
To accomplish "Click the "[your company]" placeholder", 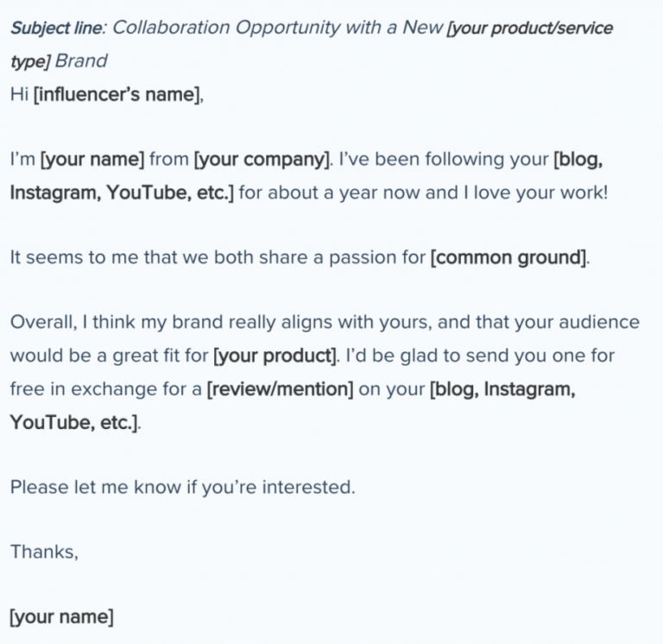I will click(261, 160).
